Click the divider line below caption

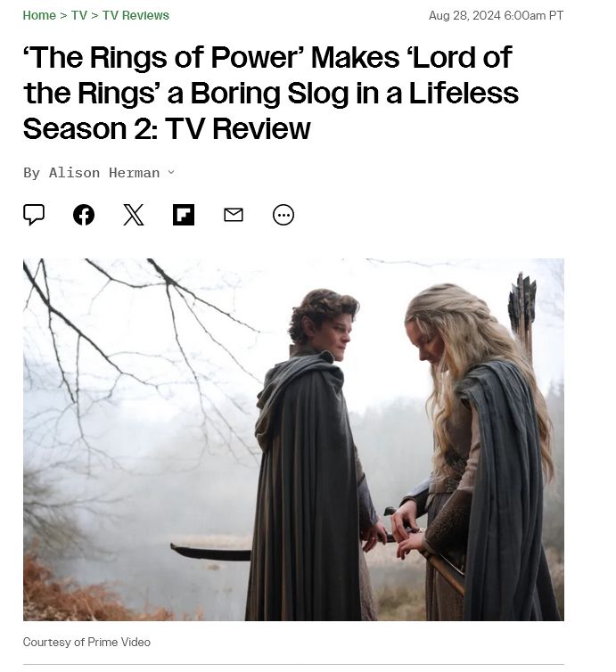[x=293, y=665]
